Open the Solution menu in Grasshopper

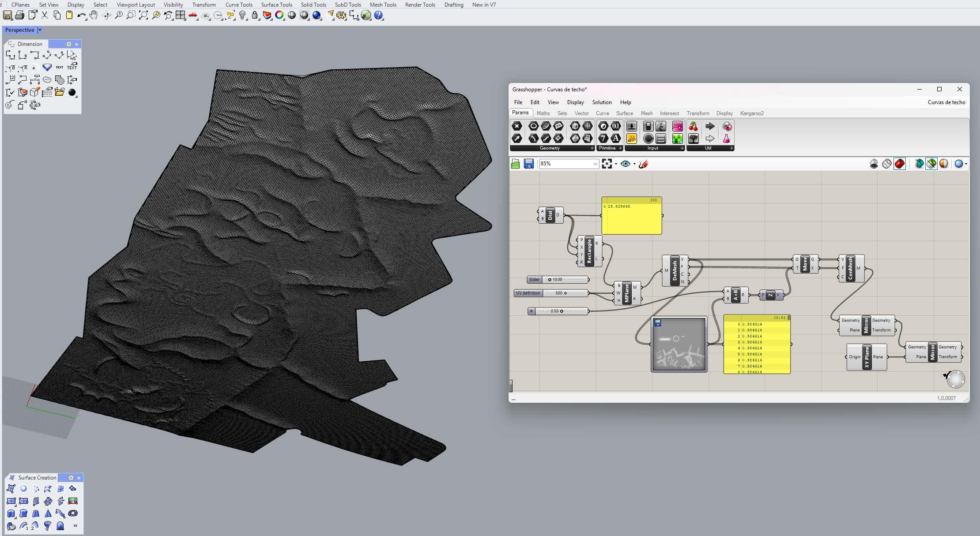[601, 102]
